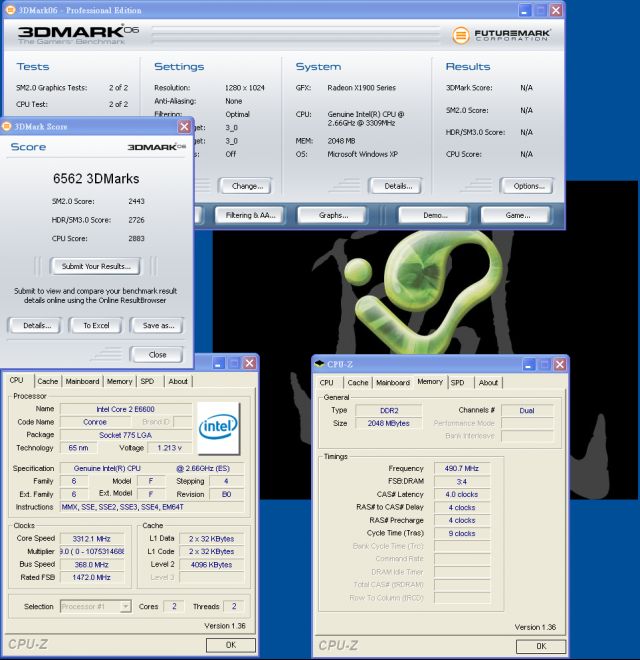Click the Close button in Score dialog
The height and width of the screenshot is (660, 640).
coord(157,355)
